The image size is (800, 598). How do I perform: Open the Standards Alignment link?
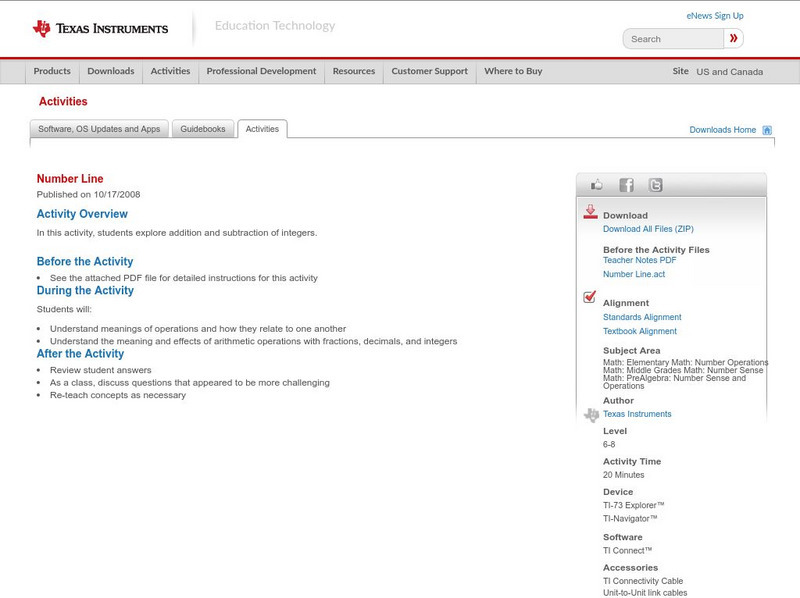[642, 317]
